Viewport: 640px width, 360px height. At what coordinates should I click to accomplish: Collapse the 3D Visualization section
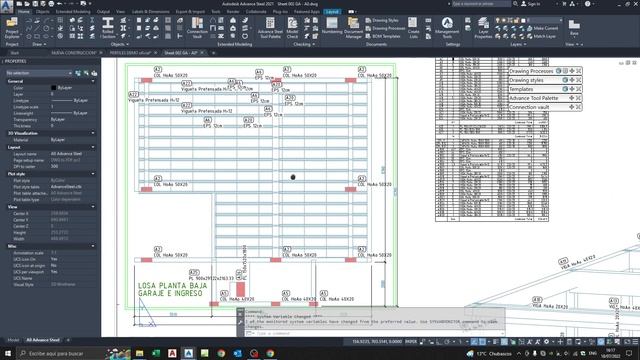(x=93, y=133)
